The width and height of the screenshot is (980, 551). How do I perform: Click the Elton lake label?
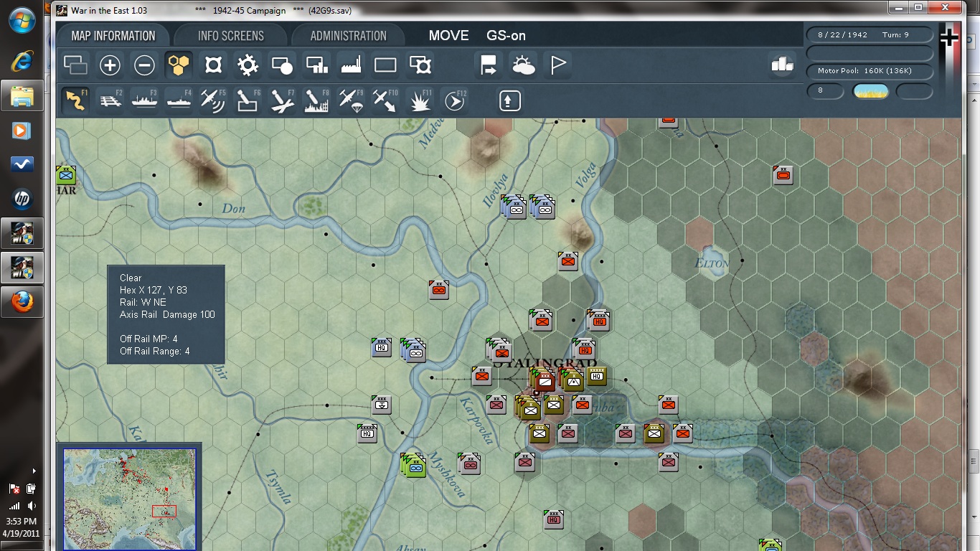(x=712, y=263)
